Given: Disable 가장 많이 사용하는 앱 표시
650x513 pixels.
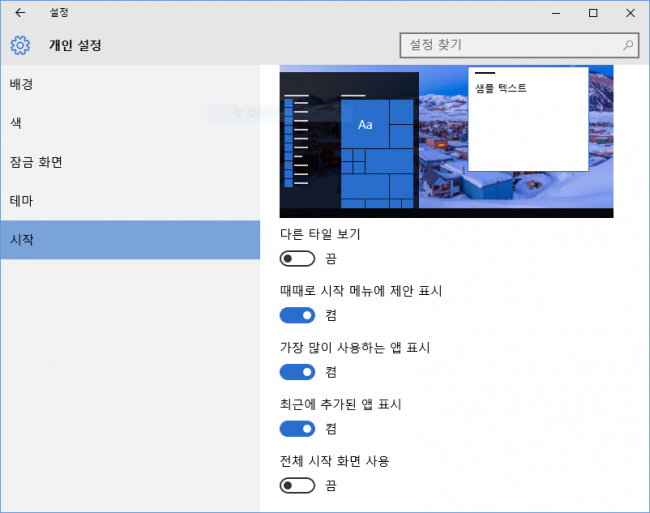Looking at the screenshot, I should pyautogui.click(x=297, y=372).
